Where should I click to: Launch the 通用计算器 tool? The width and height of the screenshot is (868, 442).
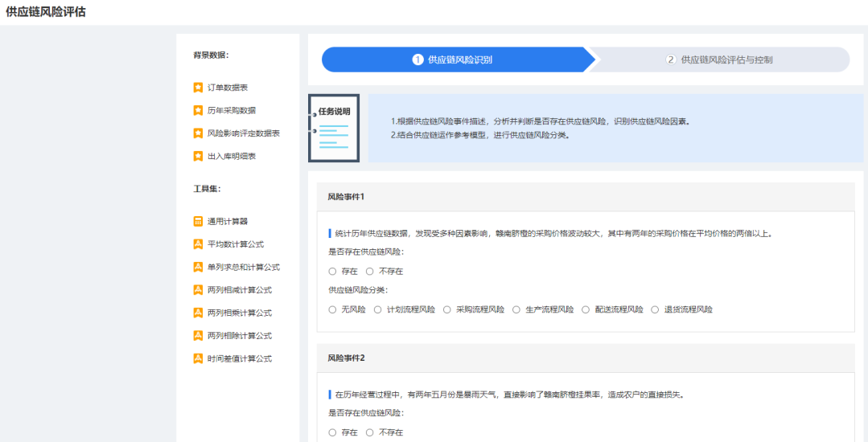[x=228, y=221]
